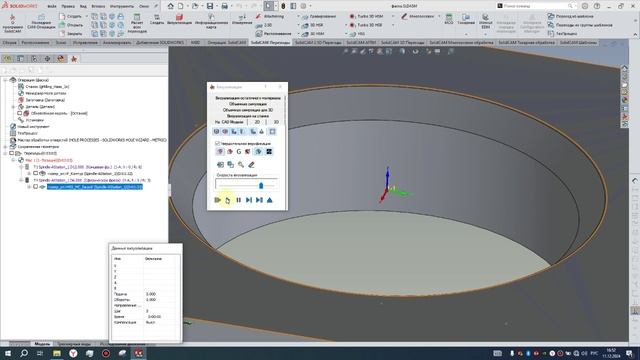Pause the simulation playback
The image size is (640, 360).
(239, 200)
